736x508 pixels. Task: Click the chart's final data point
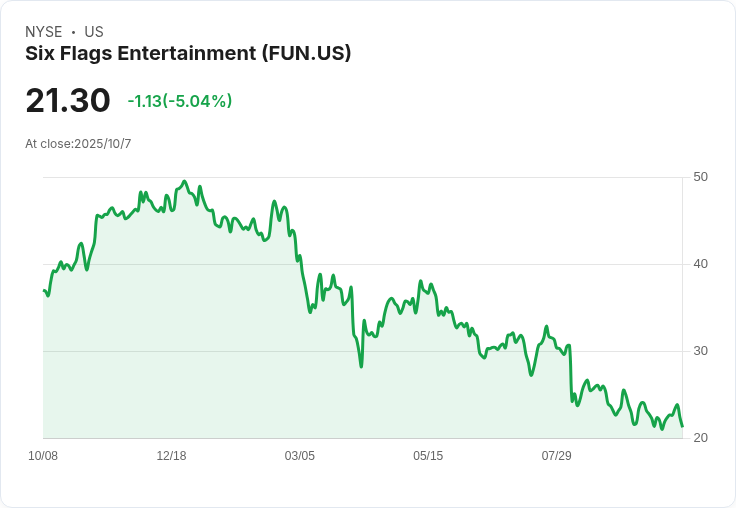[682, 426]
